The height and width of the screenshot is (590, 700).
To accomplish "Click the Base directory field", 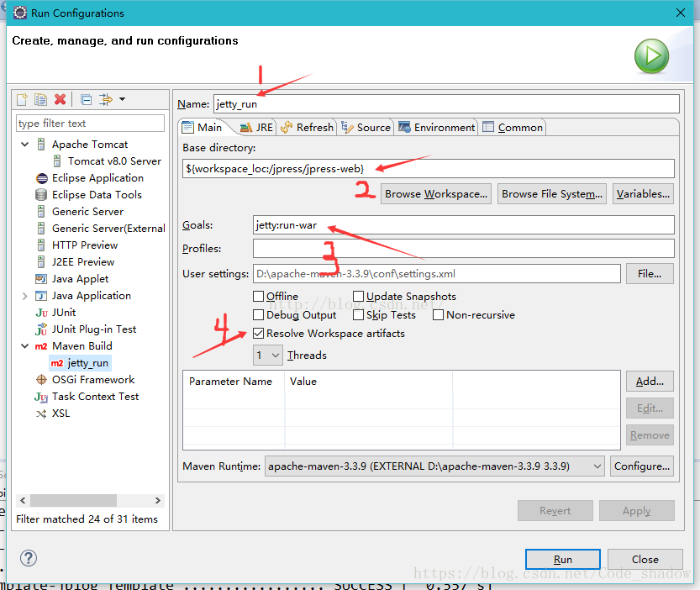I will pos(428,169).
